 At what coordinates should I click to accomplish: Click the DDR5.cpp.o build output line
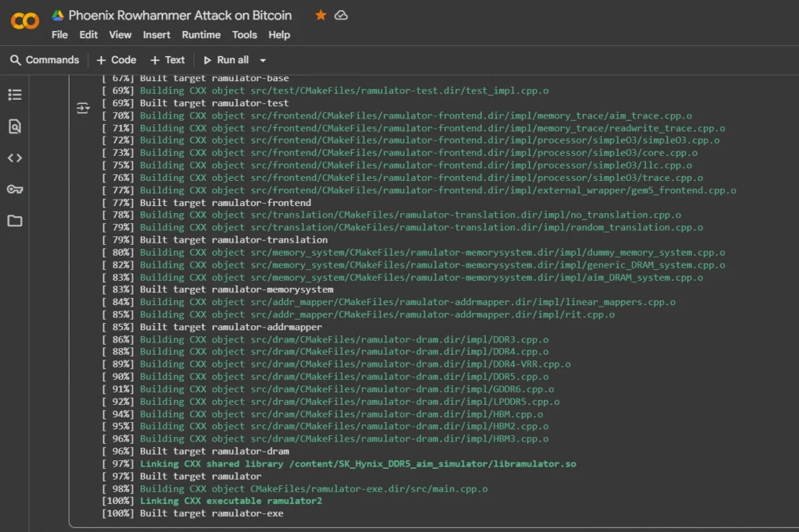pos(325,377)
